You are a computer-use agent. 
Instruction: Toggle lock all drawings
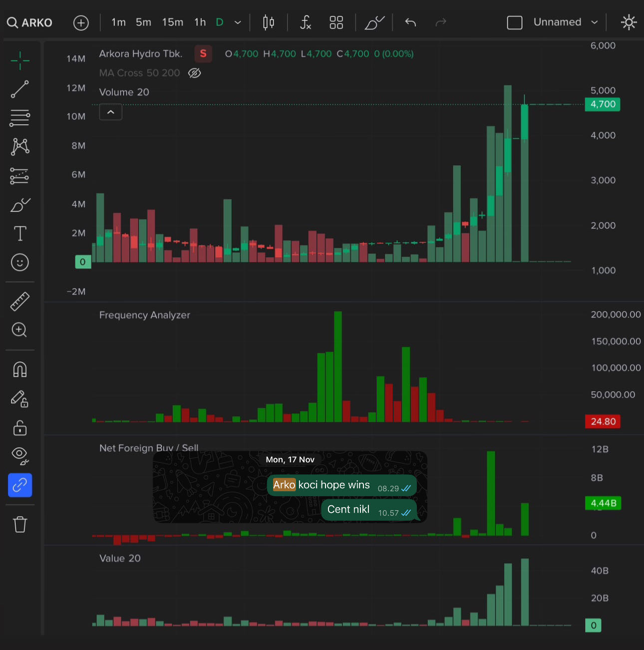click(20, 428)
